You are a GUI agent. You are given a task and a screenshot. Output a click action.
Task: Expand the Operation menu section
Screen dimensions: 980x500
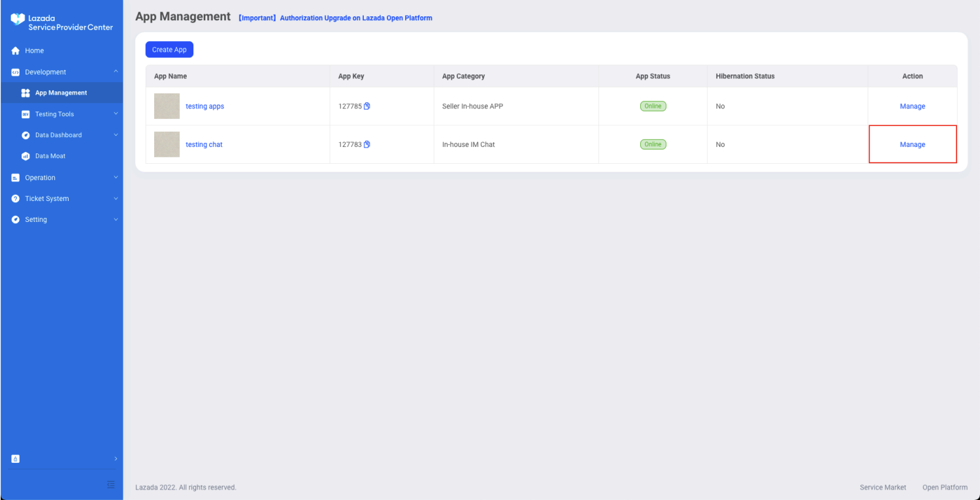(x=116, y=178)
